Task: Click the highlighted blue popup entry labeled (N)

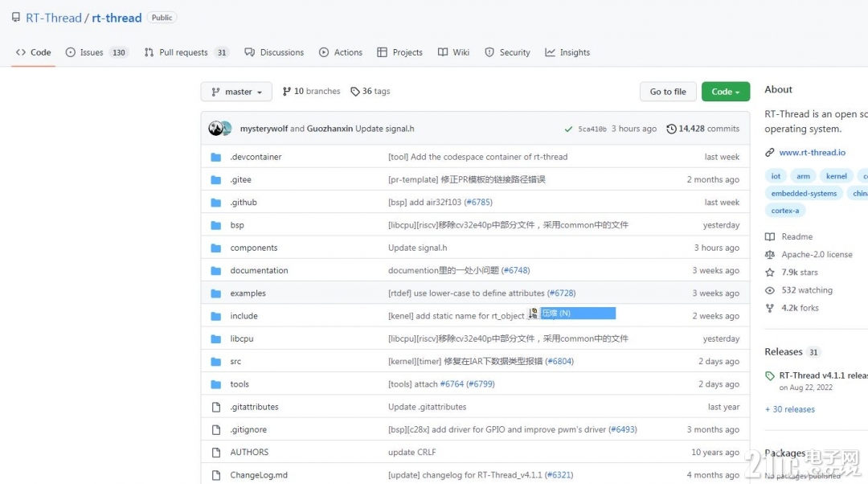Action: coord(577,314)
